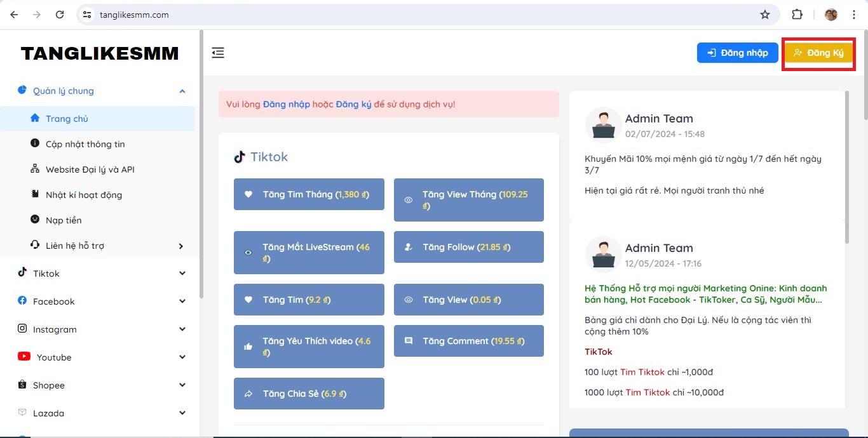Expand the Lazada sidebar dropdown chevron
Image resolution: width=868 pixels, height=438 pixels.
(182, 413)
